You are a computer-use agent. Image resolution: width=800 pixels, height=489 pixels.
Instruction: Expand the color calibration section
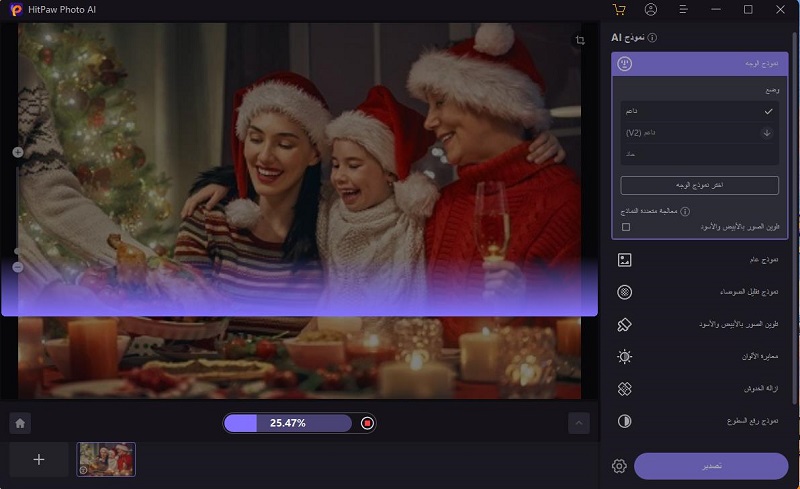click(699, 357)
